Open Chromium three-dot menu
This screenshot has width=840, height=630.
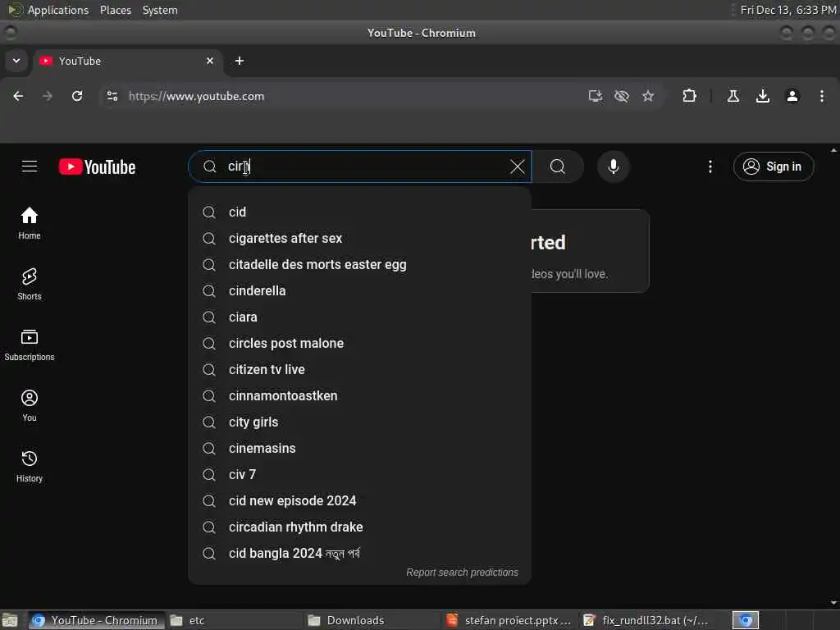822,96
